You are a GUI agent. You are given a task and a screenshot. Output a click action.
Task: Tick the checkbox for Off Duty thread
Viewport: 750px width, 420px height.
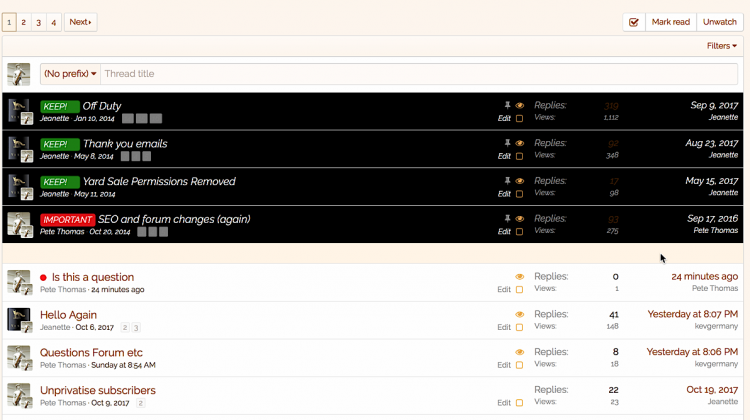point(519,118)
